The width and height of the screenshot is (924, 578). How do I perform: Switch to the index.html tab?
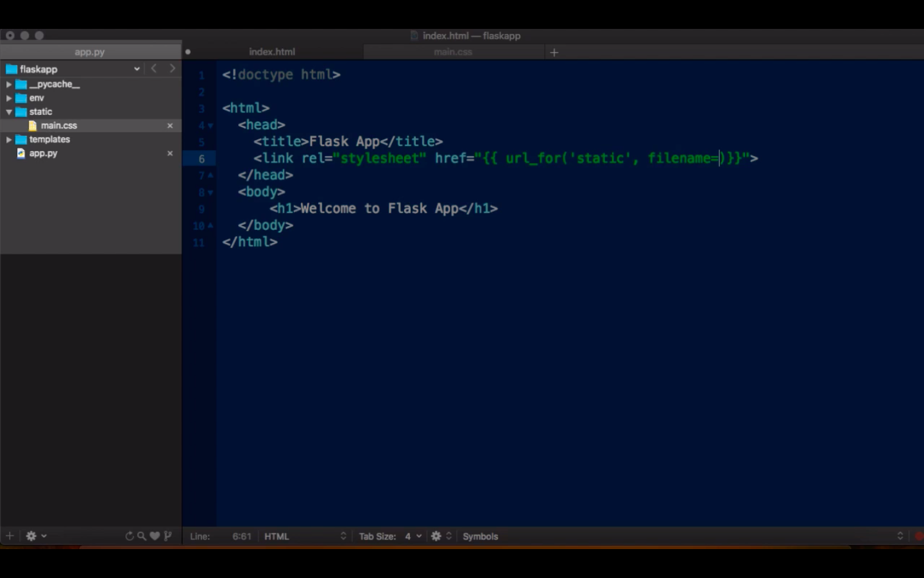(x=272, y=52)
